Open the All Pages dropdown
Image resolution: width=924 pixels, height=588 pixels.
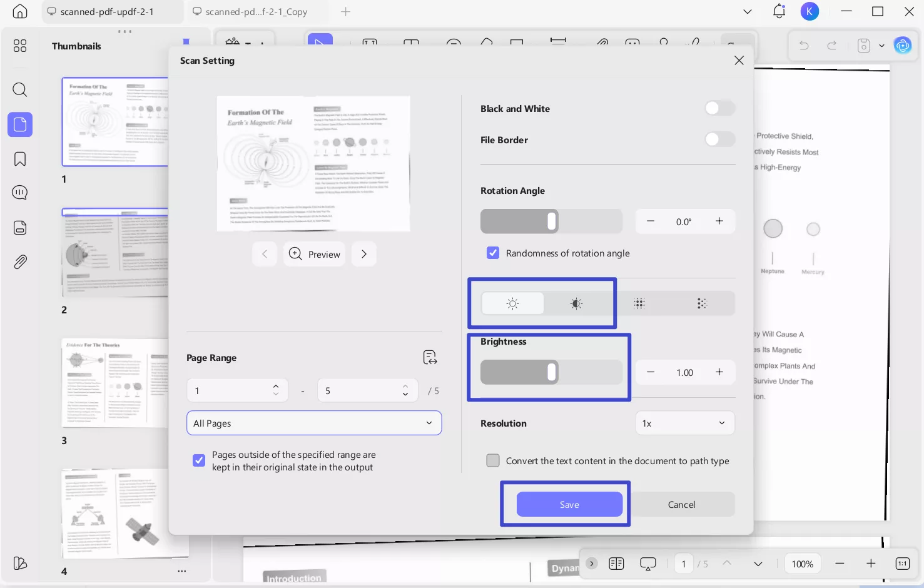(314, 423)
